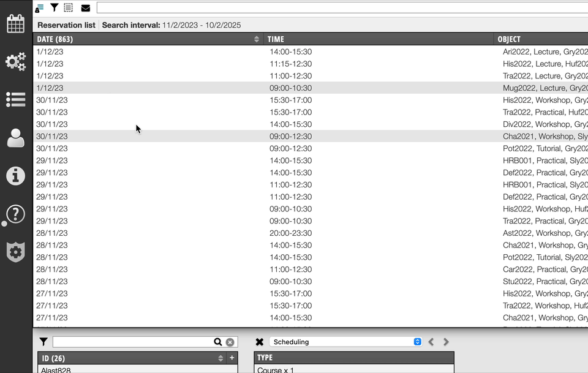Clear the lower search field with circled x
The height and width of the screenshot is (373, 588).
(x=230, y=342)
